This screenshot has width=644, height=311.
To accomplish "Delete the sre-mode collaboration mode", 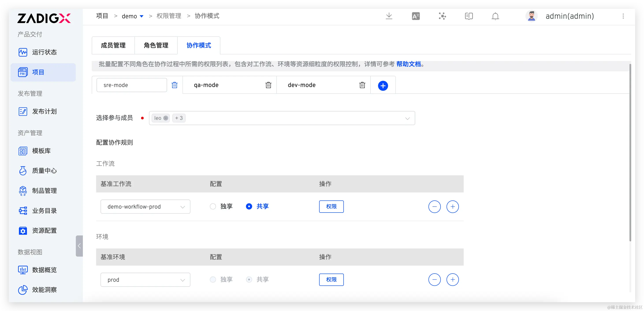I will click(175, 85).
